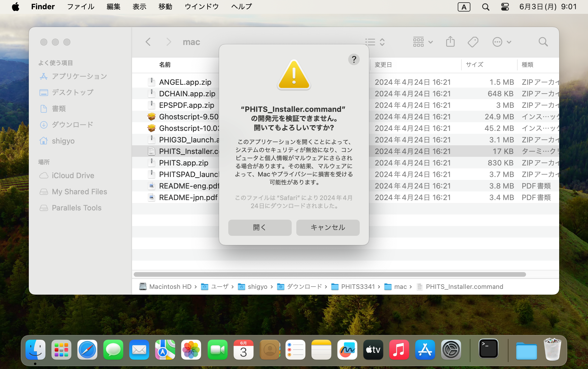Open the list view switcher dropdown

375,42
